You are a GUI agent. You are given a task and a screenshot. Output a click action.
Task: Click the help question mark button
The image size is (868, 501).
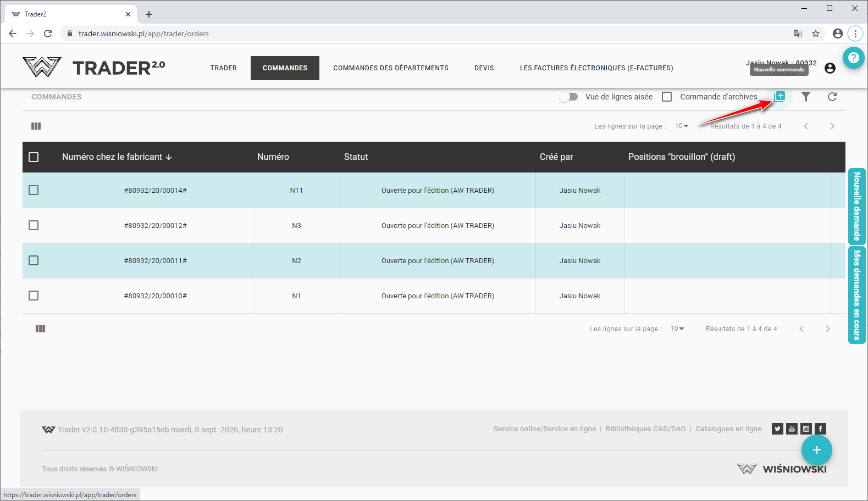click(853, 58)
